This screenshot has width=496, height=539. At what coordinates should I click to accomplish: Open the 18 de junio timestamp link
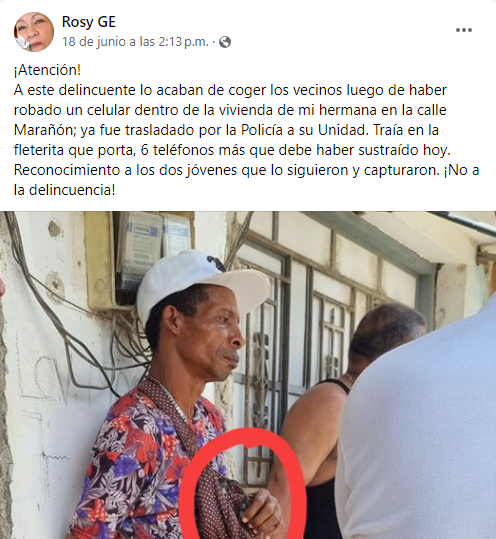tap(135, 42)
